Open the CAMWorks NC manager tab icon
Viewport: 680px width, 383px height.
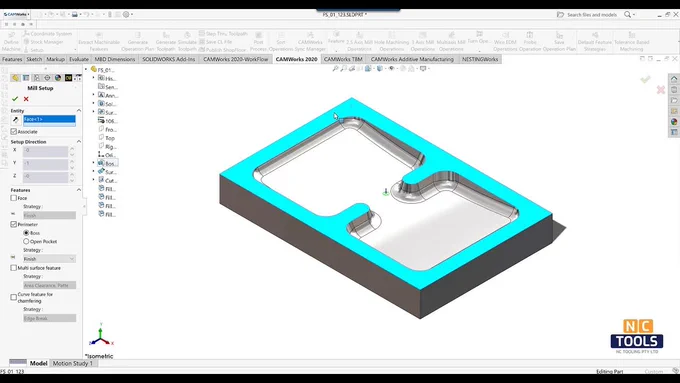[68, 78]
